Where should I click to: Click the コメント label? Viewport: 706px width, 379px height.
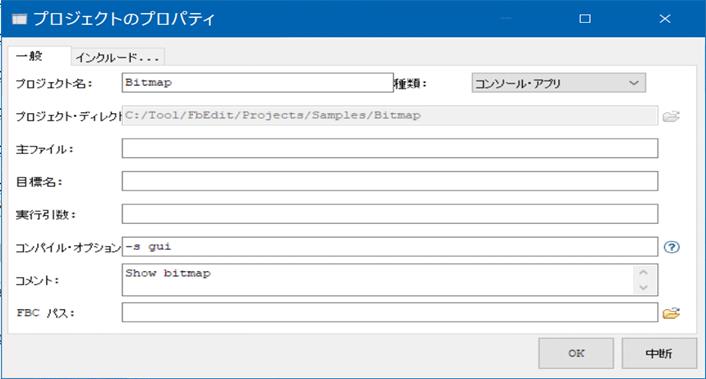38,281
